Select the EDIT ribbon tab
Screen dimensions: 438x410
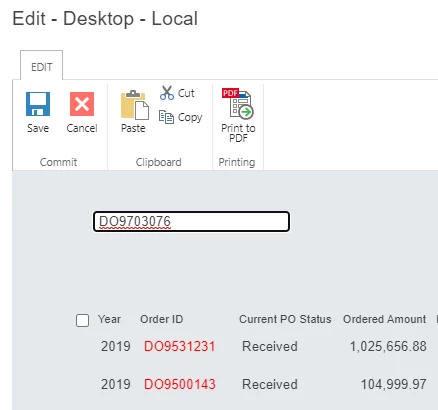41,66
